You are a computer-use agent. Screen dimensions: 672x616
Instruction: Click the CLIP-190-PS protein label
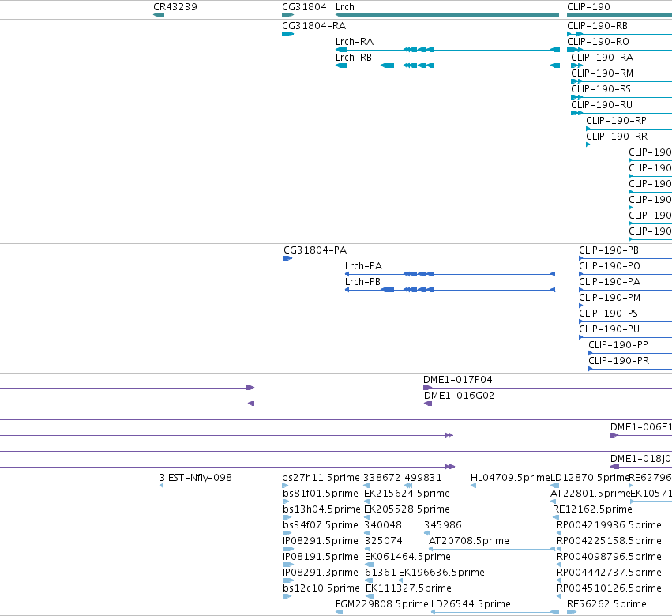pyautogui.click(x=608, y=314)
